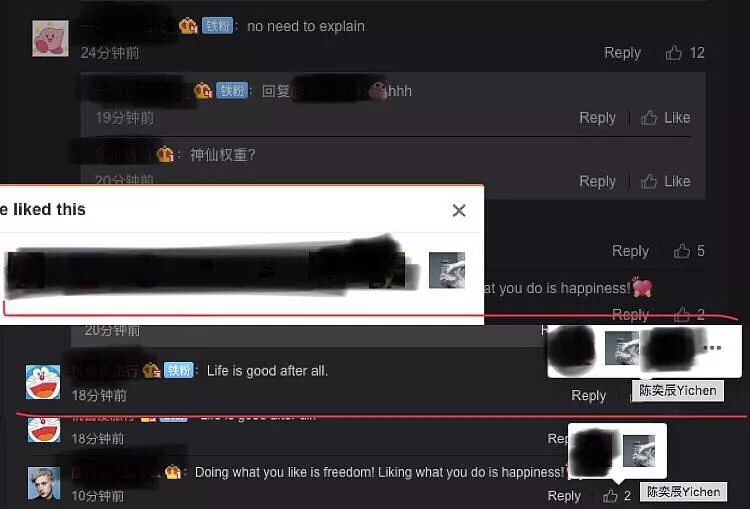This screenshot has height=509, width=750.
Task: Reply to comment with 5 likes
Action: click(x=630, y=251)
